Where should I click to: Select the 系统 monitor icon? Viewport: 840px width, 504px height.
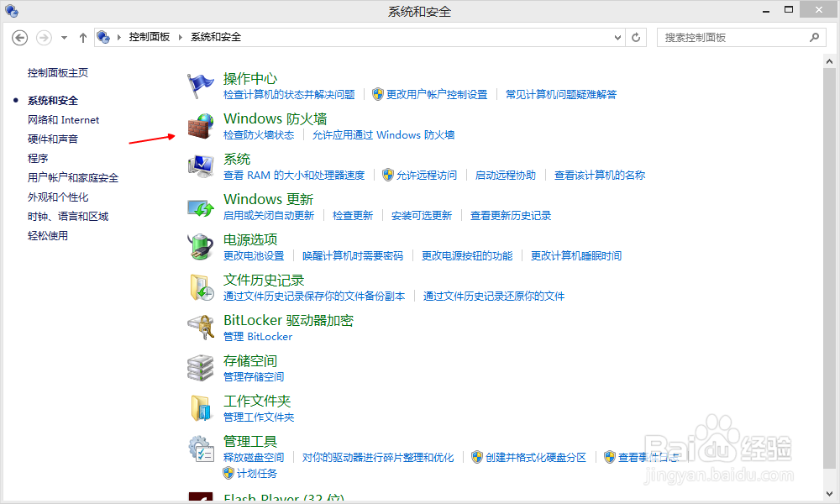(x=200, y=165)
